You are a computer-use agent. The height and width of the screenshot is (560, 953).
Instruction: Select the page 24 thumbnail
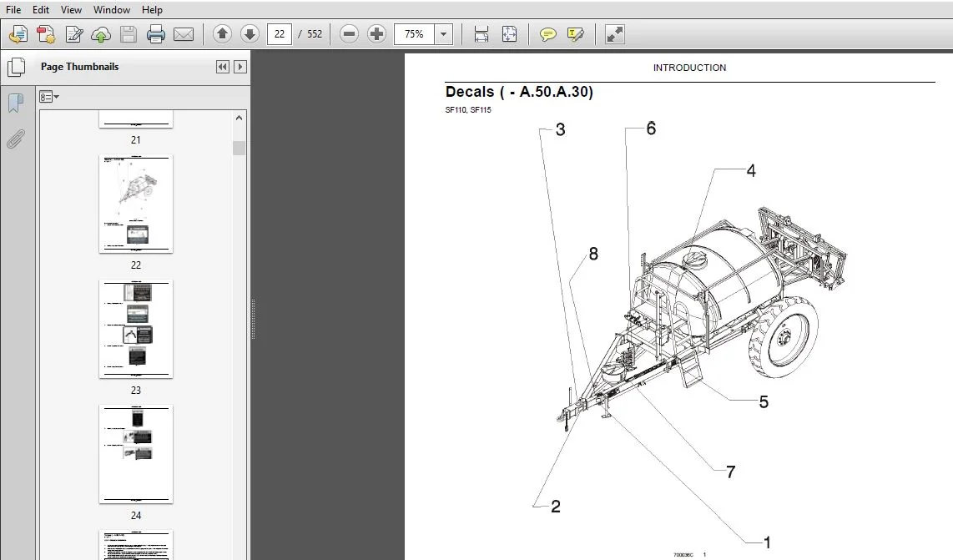tap(136, 454)
